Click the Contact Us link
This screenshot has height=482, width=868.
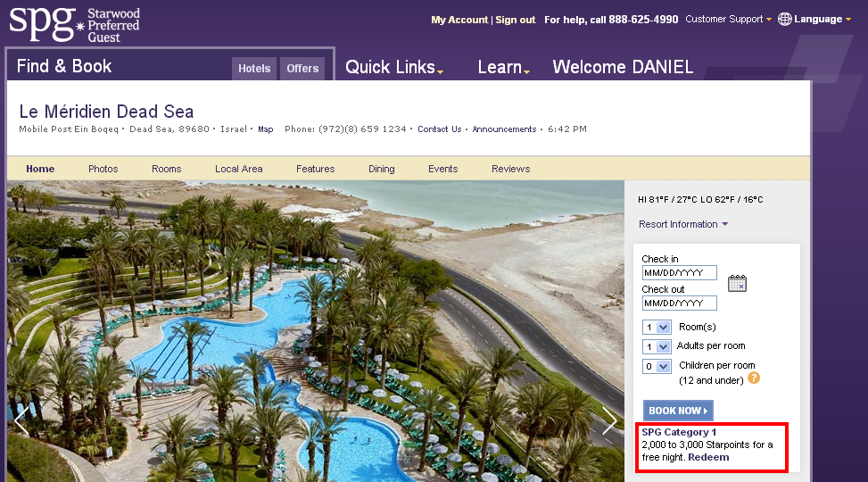point(440,129)
